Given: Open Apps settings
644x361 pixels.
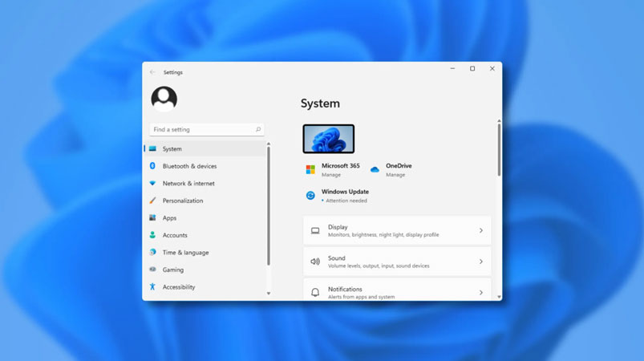Looking at the screenshot, I should click(x=169, y=217).
